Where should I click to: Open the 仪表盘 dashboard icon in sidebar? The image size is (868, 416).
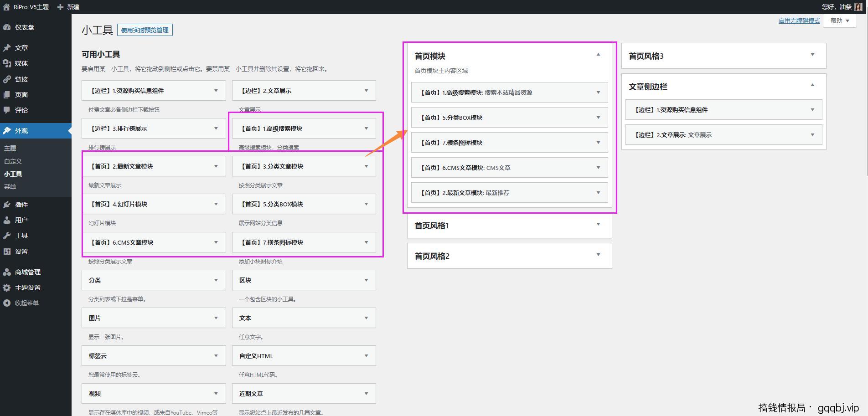coord(6,27)
